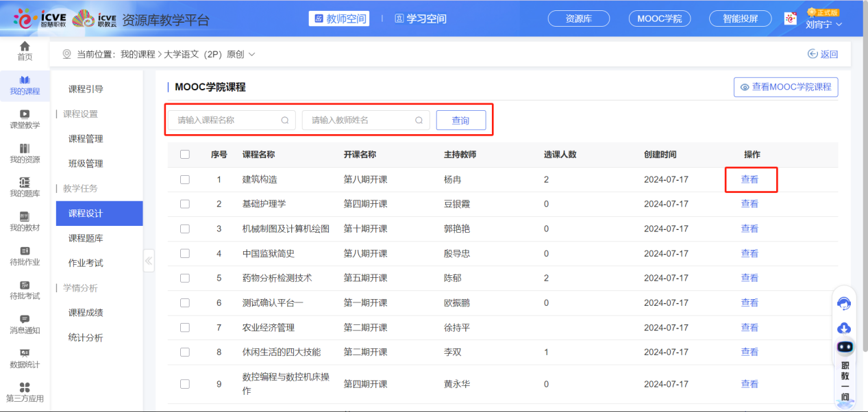The width and height of the screenshot is (868, 412).
Task: Collapse the left course menu panel
Action: coord(149,261)
